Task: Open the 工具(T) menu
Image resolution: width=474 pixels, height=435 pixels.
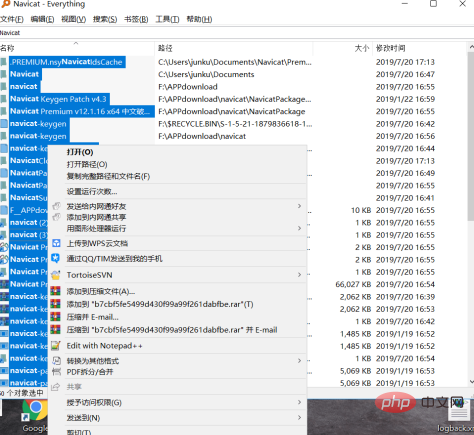Action: tap(167, 19)
